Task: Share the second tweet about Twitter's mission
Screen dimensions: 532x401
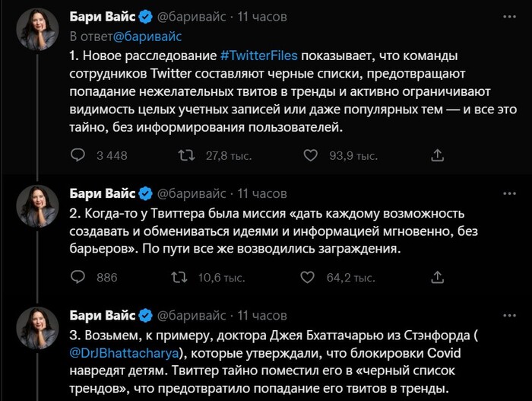Action: coord(437,278)
